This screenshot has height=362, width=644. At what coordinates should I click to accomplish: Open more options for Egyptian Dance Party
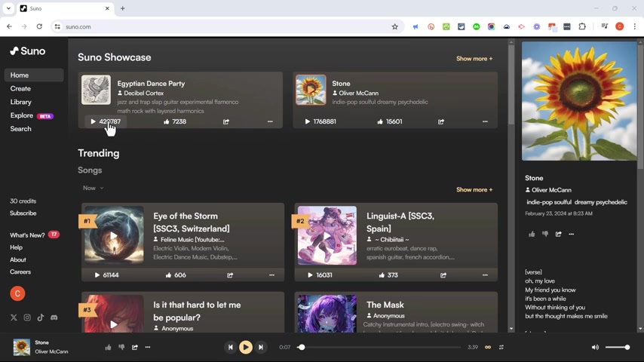270,121
